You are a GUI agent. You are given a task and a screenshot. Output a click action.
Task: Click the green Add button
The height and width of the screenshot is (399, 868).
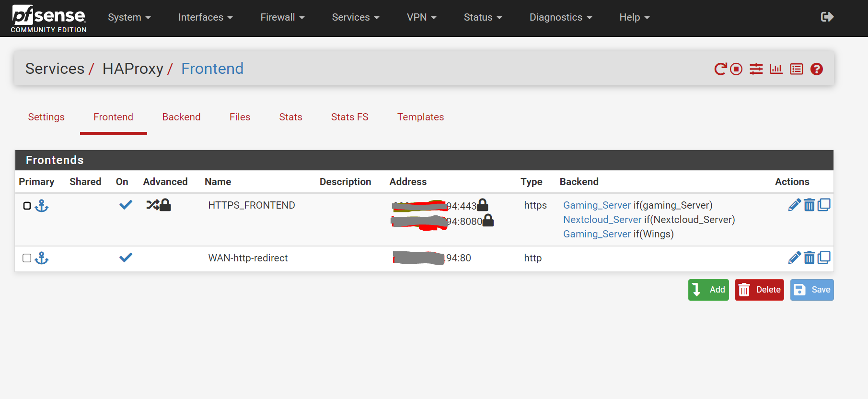pyautogui.click(x=708, y=290)
